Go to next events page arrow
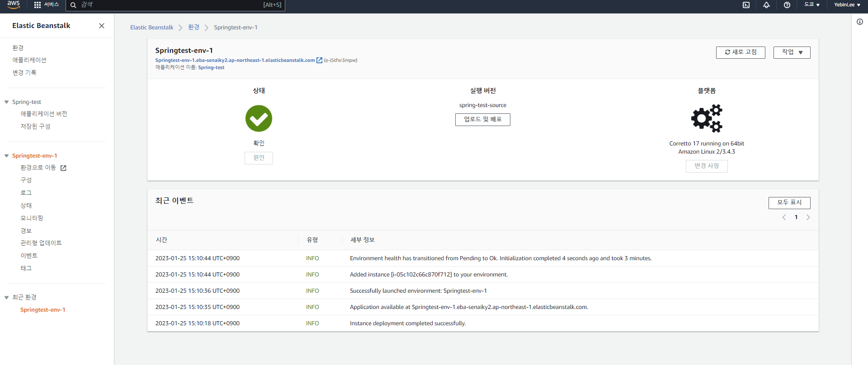This screenshot has width=868, height=365. [x=808, y=217]
